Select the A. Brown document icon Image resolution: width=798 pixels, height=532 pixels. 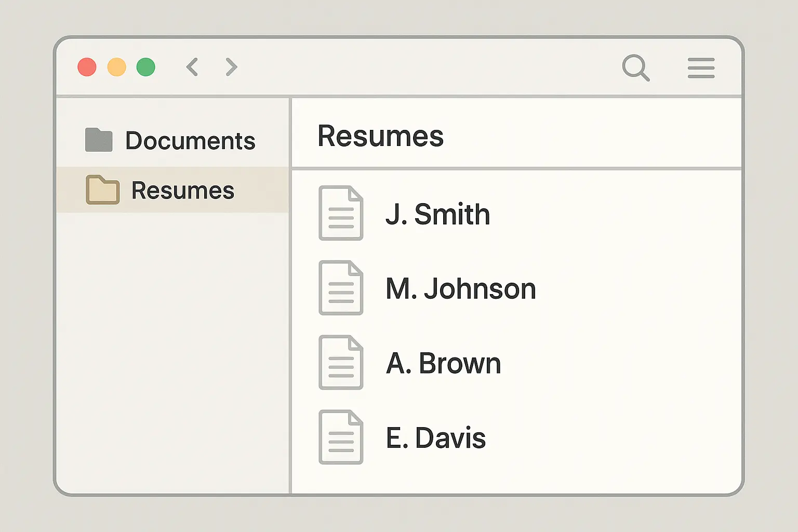(x=341, y=363)
